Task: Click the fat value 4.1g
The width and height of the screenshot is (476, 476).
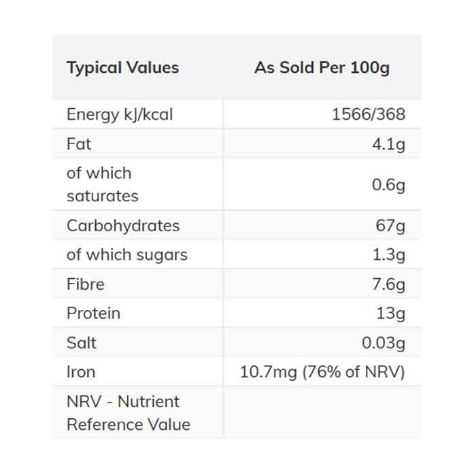Action: pos(388,144)
